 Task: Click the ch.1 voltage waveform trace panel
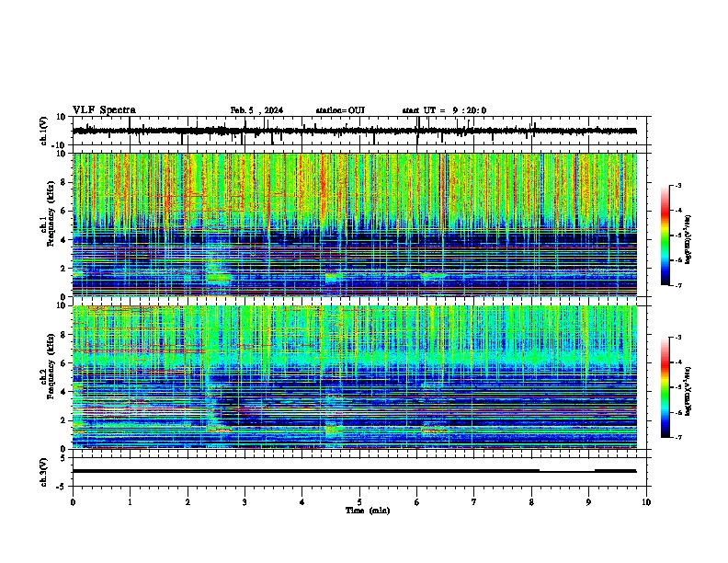tap(361, 131)
